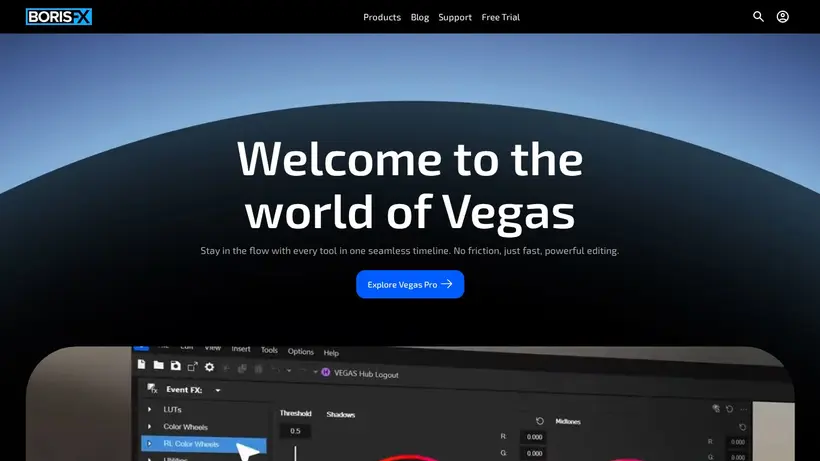Screen dimensions: 820x461
Task: Open the Help menu in Vegas
Action: [331, 353]
